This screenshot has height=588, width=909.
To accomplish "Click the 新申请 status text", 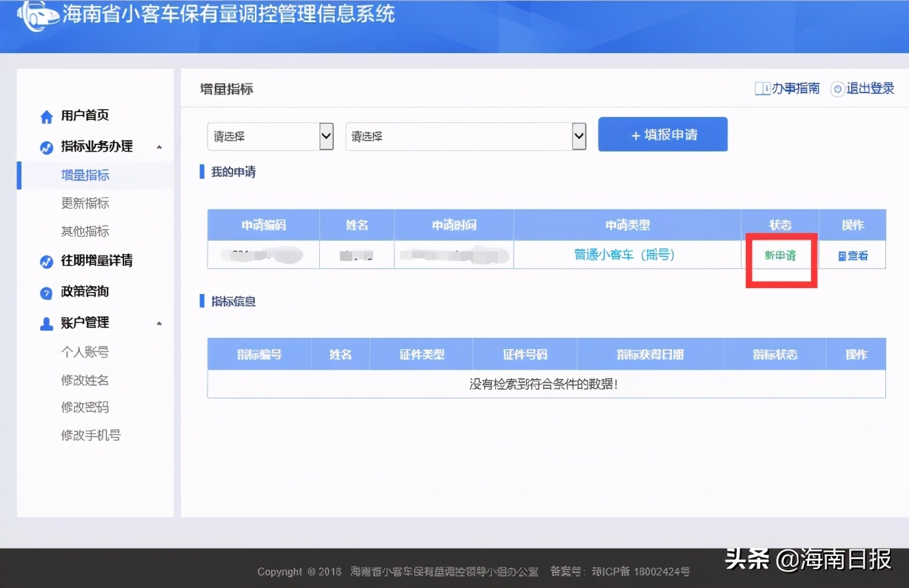I will [780, 255].
